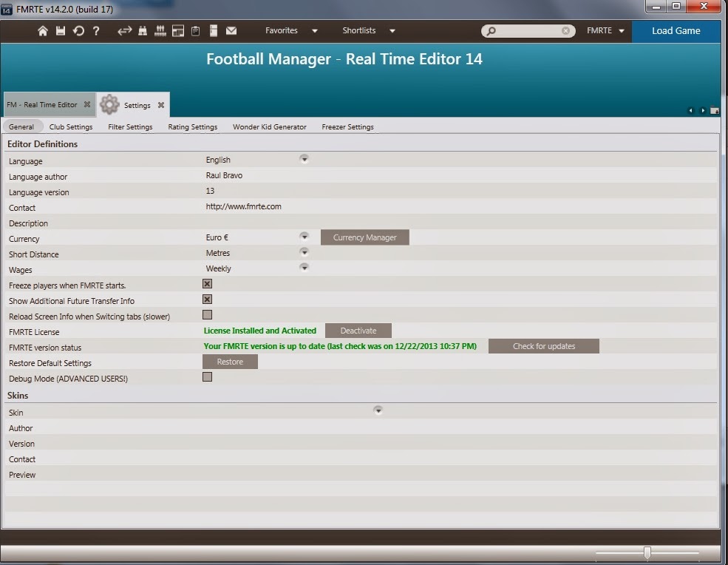Open the freezer fridge icon

click(214, 30)
